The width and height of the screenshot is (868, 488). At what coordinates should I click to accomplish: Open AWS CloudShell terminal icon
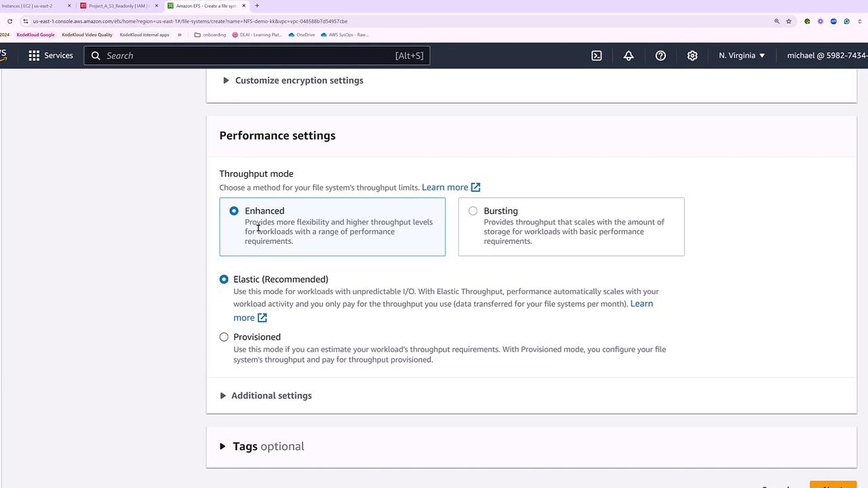click(597, 56)
